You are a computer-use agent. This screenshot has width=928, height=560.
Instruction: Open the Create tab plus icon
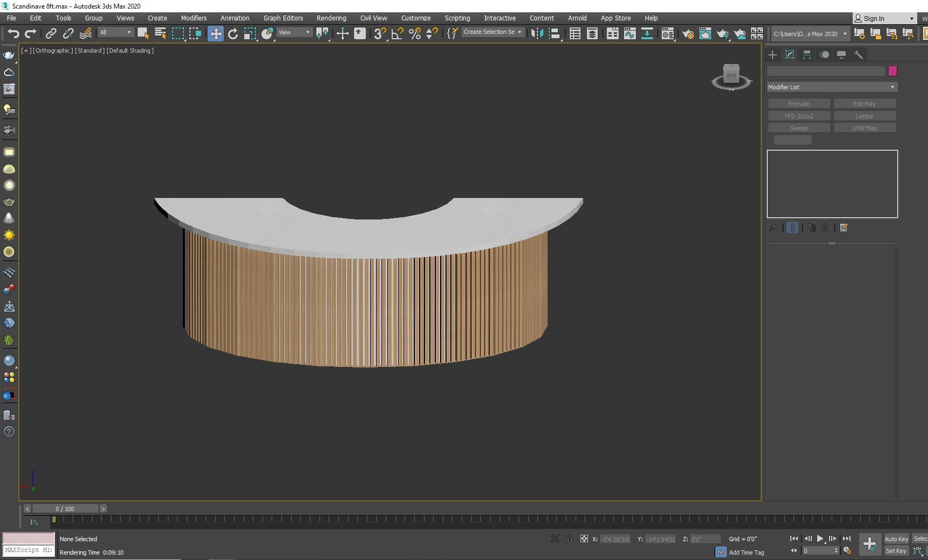click(773, 55)
